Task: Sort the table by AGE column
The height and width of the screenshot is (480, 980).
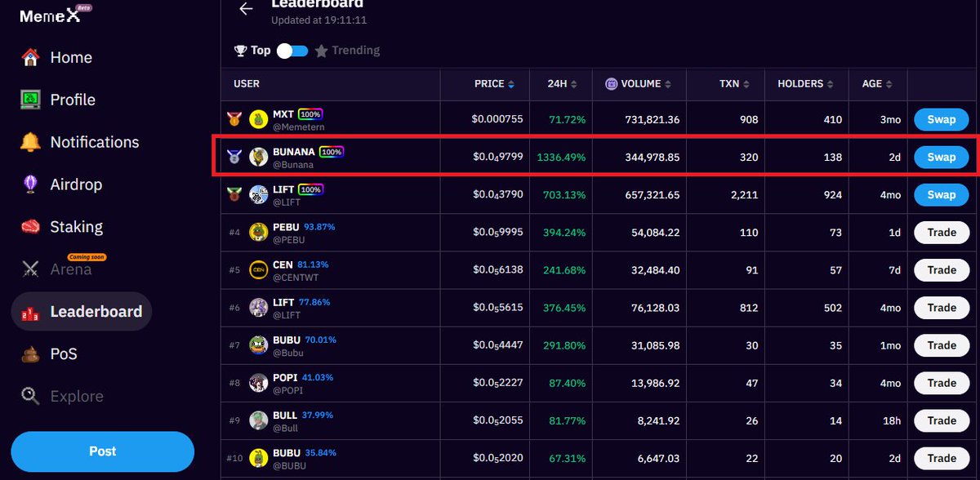Action: (877, 84)
